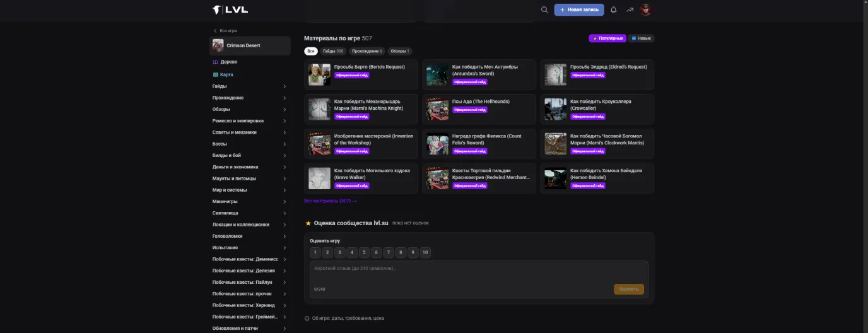Click thumbnail of Квесты Торговой гильдии guide
The height and width of the screenshot is (333, 868).
point(438,178)
